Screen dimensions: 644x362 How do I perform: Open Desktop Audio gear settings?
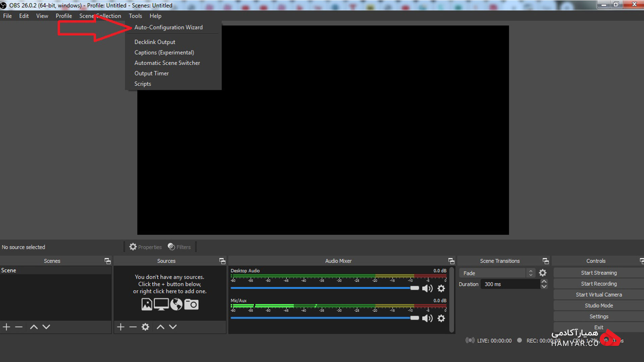[x=441, y=288]
